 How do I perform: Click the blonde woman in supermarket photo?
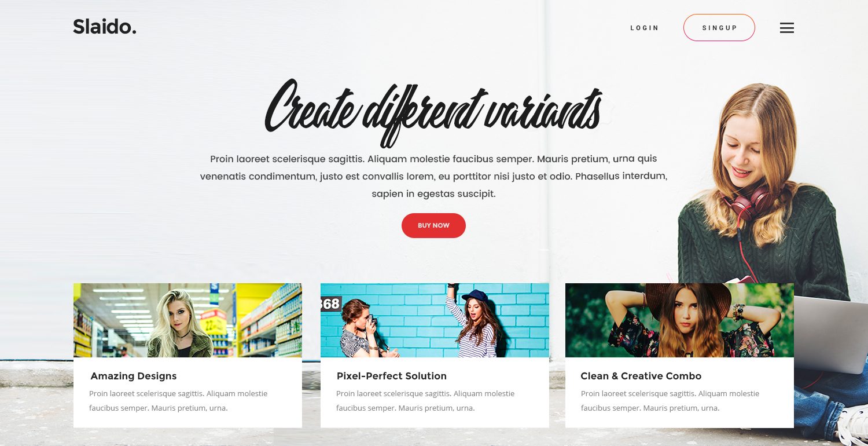pos(178,324)
